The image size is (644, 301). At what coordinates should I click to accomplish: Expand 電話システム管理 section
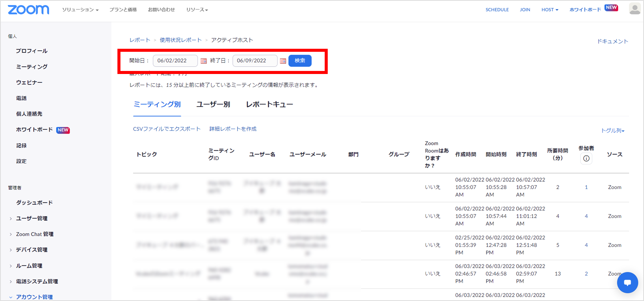[37, 281]
